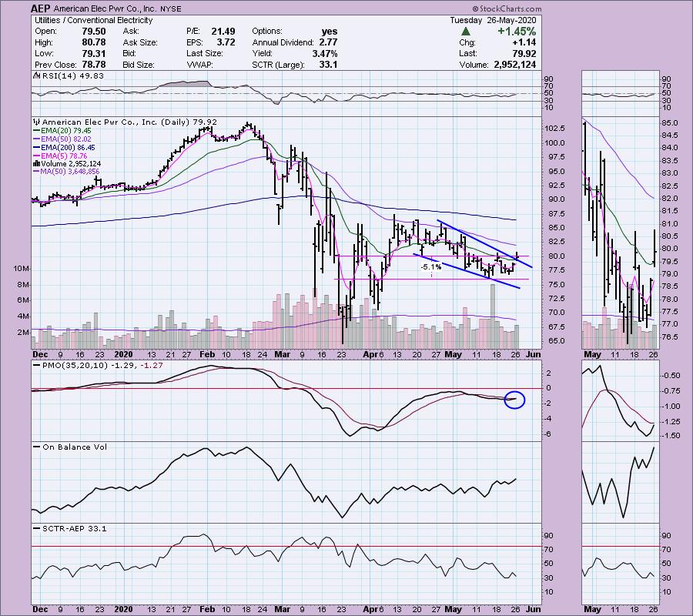Click the 'Last:' label in the header
This screenshot has width=693, height=616.
[x=467, y=53]
